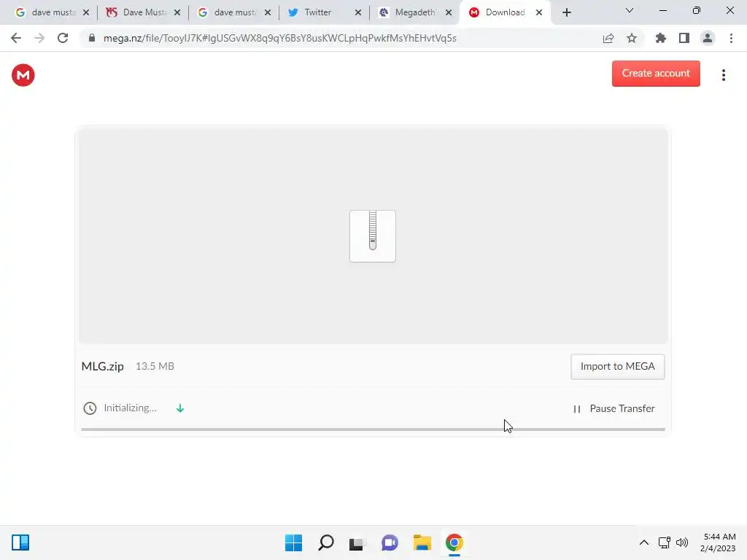The width and height of the screenshot is (747, 560).
Task: Open the Windows Start menu
Action: click(293, 542)
